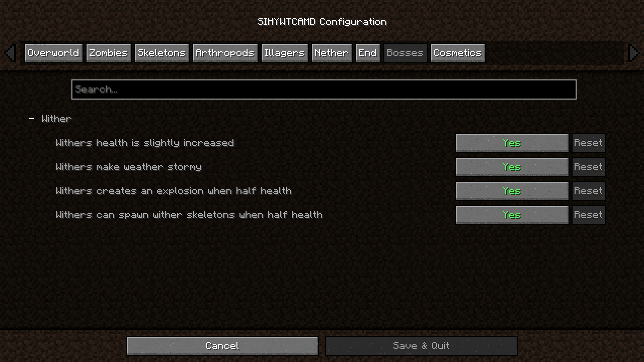Click Cancel to discard changes
Image resolution: width=644 pixels, height=362 pixels.
tap(222, 346)
